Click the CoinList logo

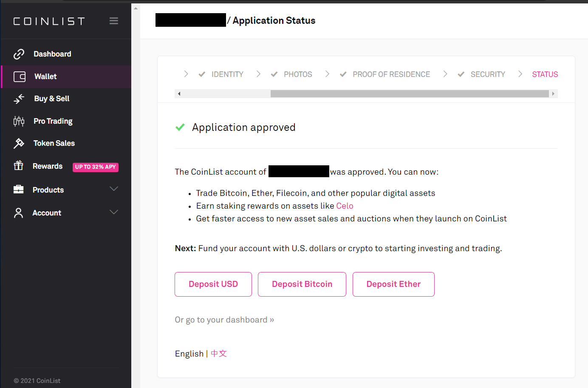49,21
